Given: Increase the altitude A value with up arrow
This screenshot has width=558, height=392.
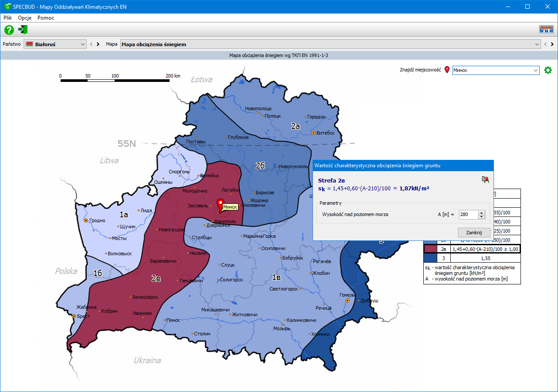Looking at the screenshot, I should coord(481,213).
